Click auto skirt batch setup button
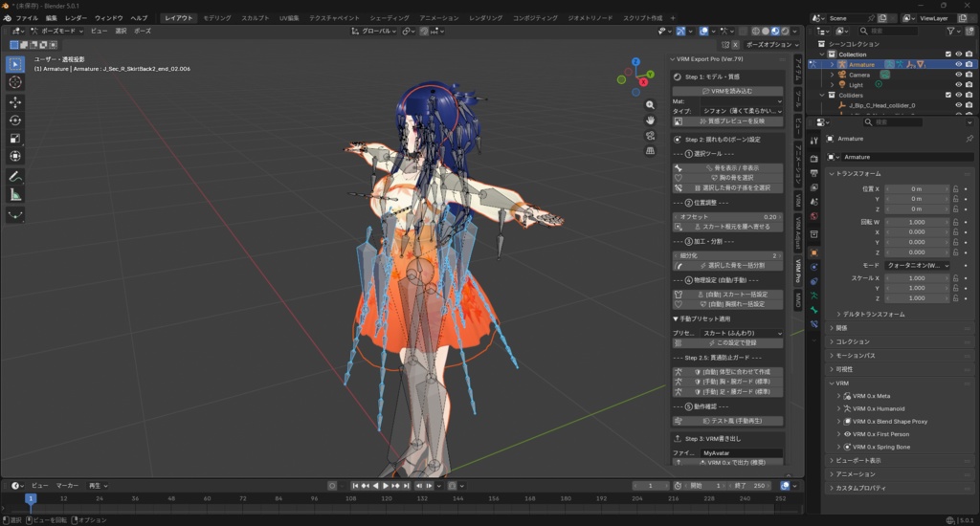This screenshot has width=980, height=526. point(727,295)
